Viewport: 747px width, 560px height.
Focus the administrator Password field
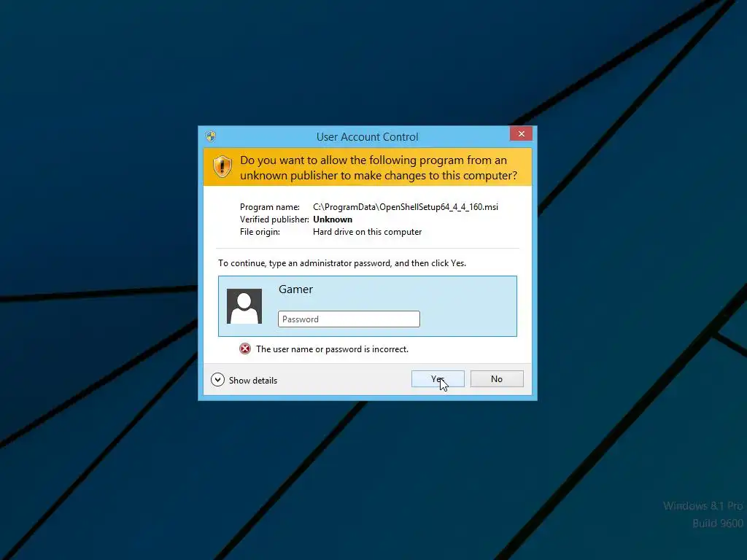[x=349, y=319]
